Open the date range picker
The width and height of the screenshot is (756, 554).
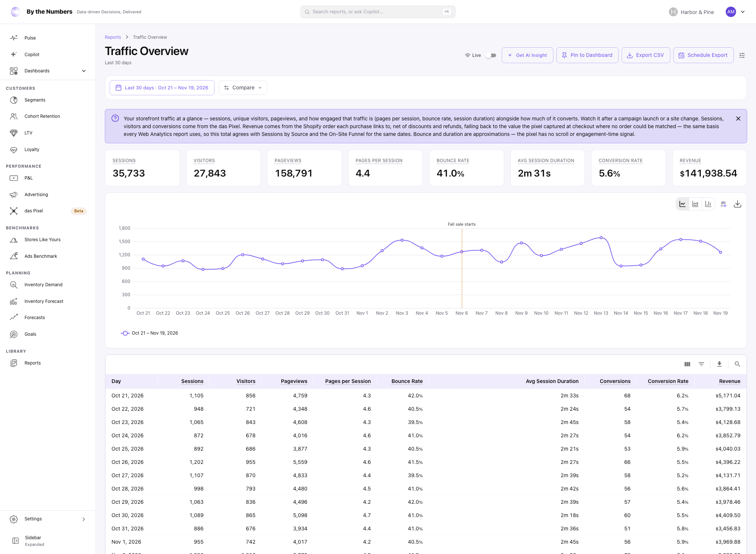coord(162,88)
